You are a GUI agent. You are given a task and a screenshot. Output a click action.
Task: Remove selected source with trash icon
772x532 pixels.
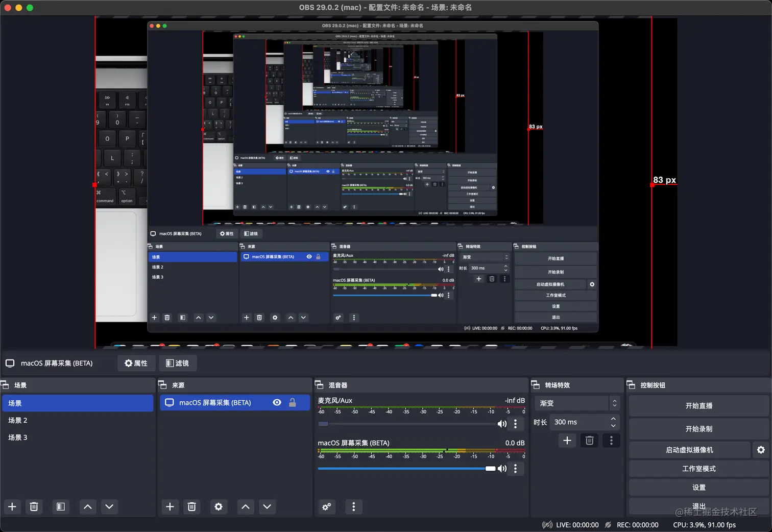191,506
